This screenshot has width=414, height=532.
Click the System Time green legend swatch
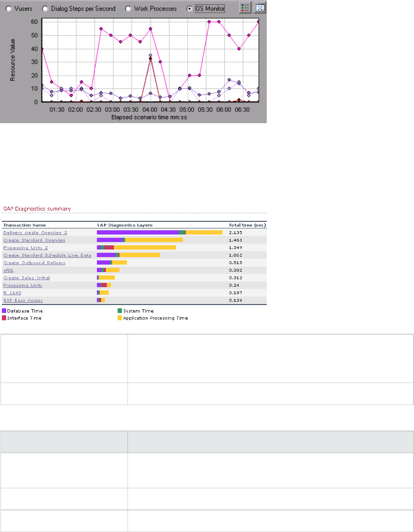click(119, 311)
